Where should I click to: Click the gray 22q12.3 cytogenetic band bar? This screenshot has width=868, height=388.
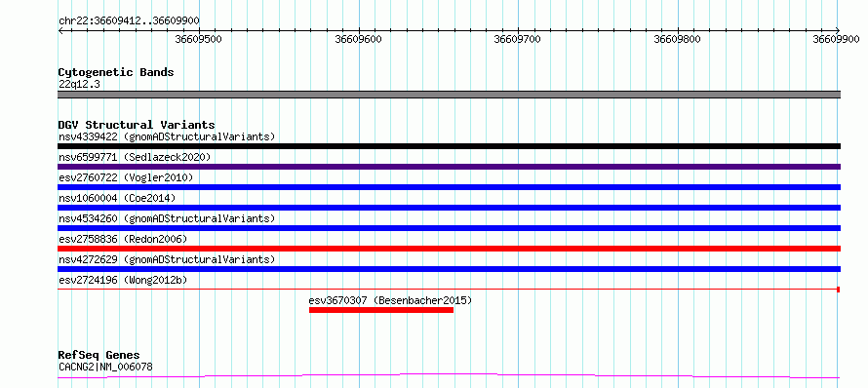tap(449, 95)
